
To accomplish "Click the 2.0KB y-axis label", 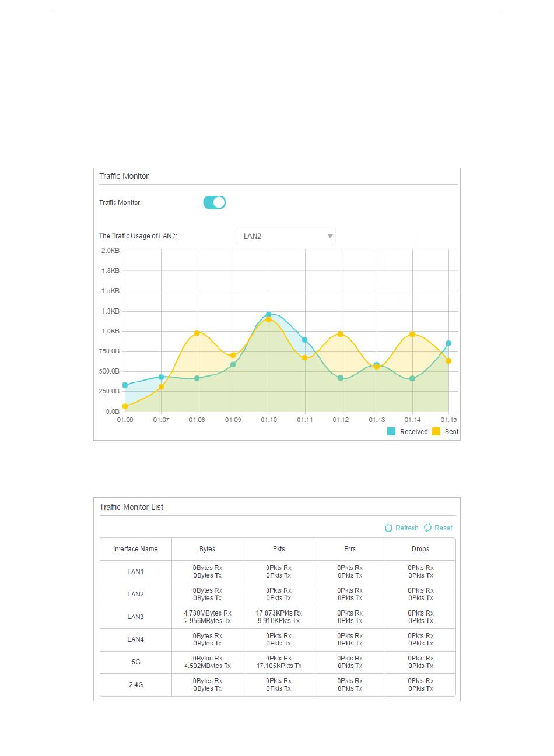I will [110, 251].
